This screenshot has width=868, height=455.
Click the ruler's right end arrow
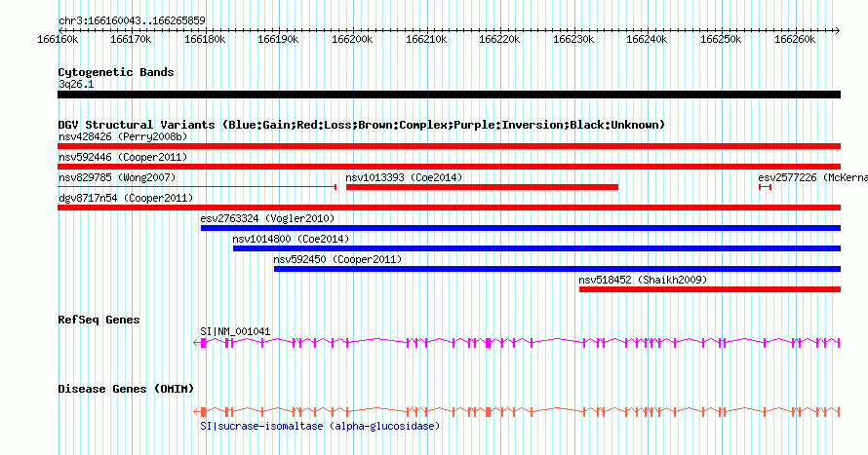[837, 30]
